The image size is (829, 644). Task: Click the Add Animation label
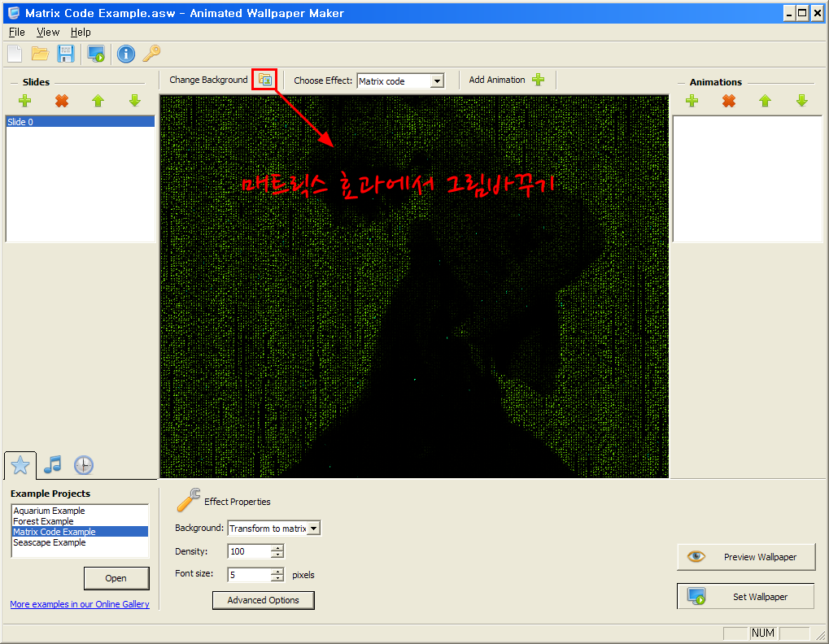tap(497, 80)
